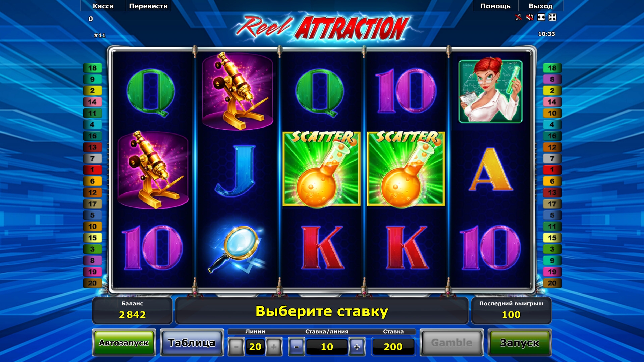The height and width of the screenshot is (362, 644).
Task: Open the Таблица paytable
Action: (192, 343)
